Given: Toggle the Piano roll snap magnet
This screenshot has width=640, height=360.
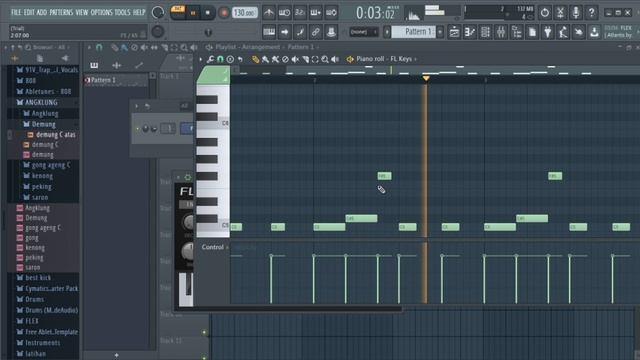Looking at the screenshot, I should (220, 59).
